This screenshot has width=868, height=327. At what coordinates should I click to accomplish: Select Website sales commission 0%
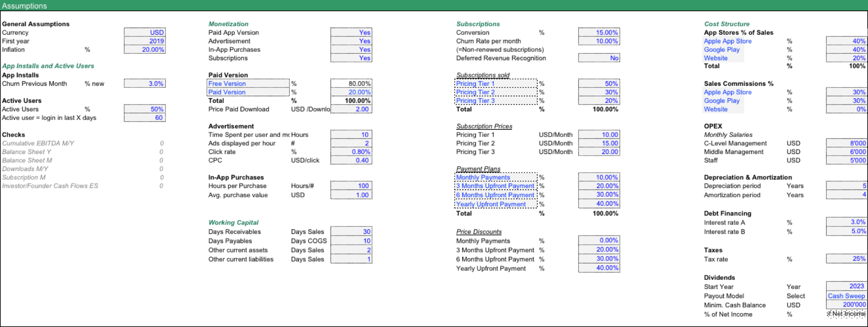[x=846, y=109]
